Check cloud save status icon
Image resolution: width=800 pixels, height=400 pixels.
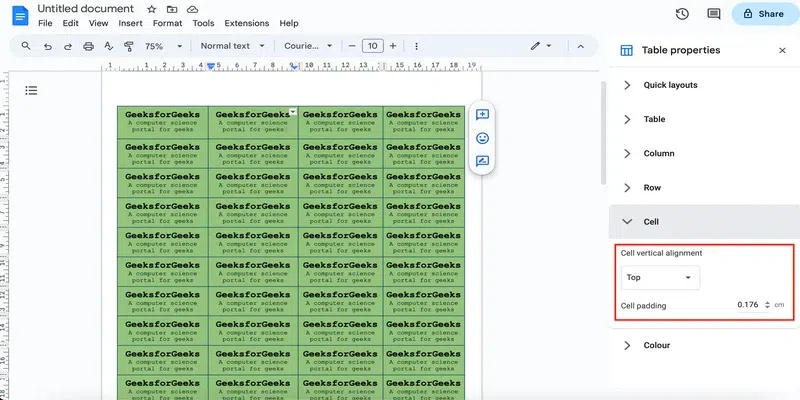(192, 9)
